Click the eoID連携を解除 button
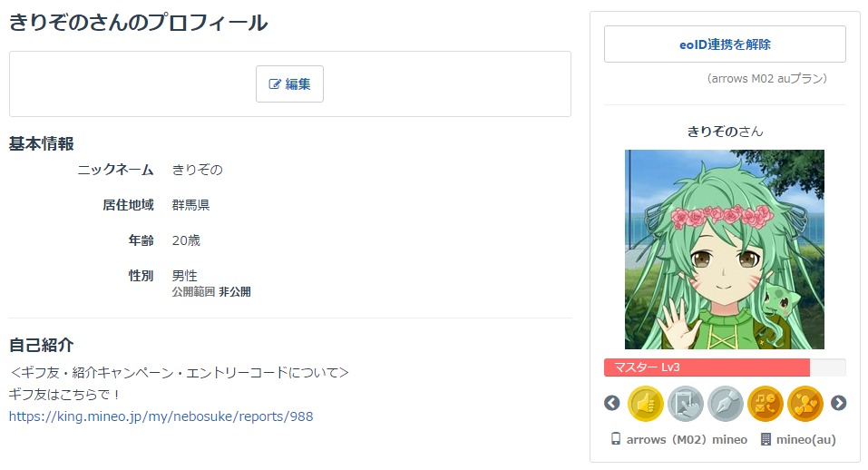 pyautogui.click(x=725, y=44)
